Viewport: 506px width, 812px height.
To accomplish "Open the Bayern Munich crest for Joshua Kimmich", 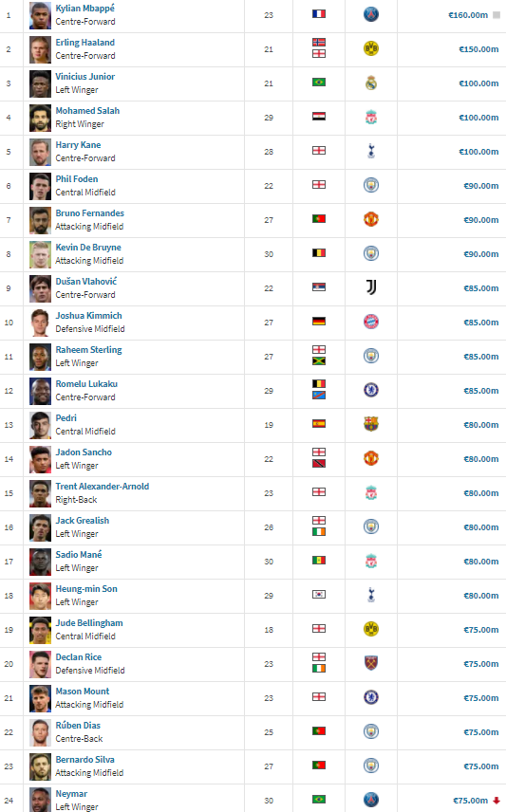I will click(x=370, y=322).
